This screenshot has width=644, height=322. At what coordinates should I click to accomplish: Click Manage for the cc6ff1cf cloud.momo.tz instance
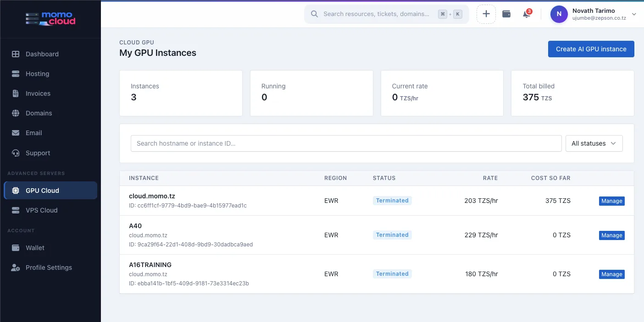pos(612,201)
